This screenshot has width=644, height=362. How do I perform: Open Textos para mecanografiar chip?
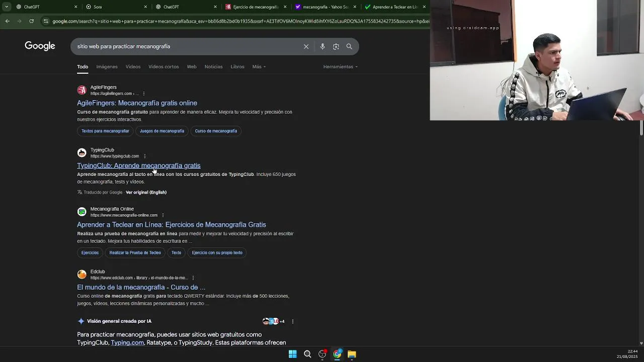[105, 131]
